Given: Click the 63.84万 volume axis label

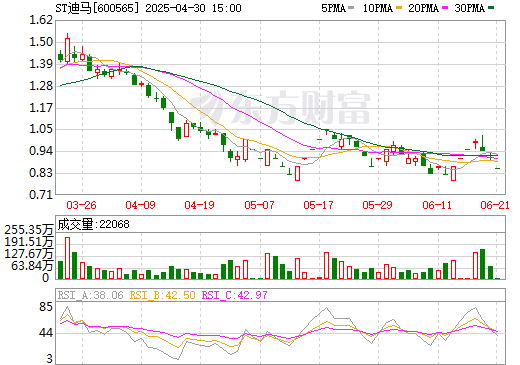Looking at the screenshot, I should pos(32,266).
